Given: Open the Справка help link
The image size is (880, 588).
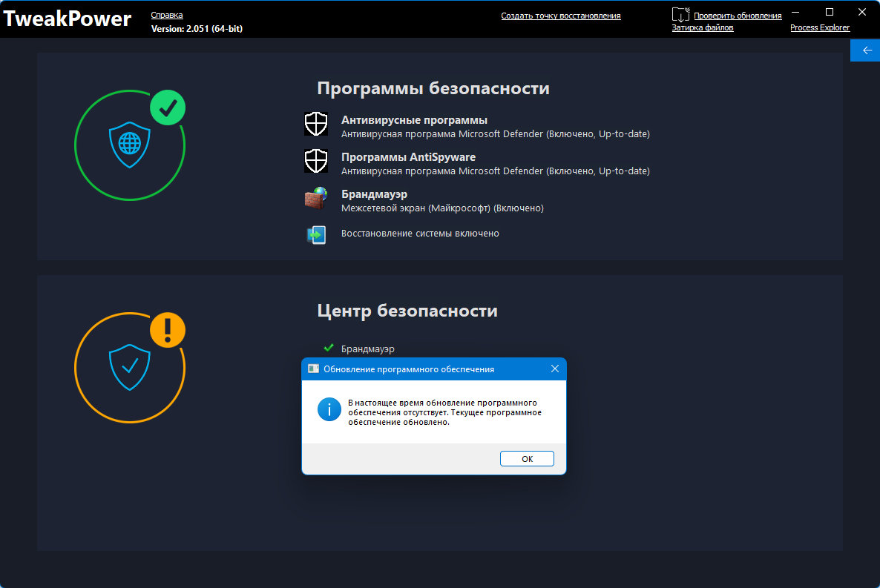Looking at the screenshot, I should point(167,15).
